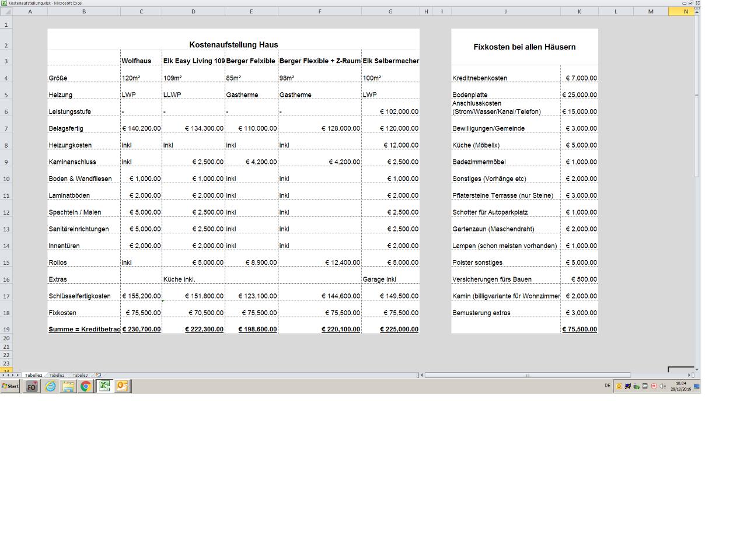The height and width of the screenshot is (560, 747).
Task: Select column header K
Action: 580,12
